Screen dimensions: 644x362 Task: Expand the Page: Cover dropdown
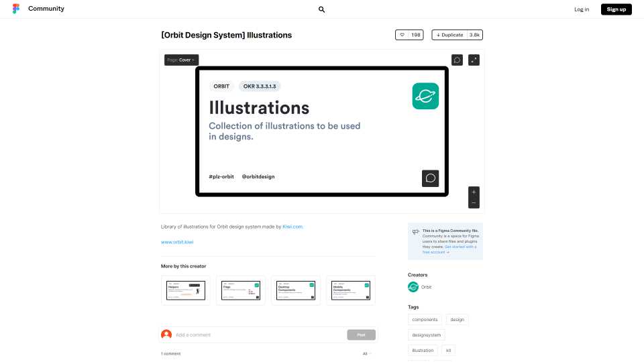[181, 60]
